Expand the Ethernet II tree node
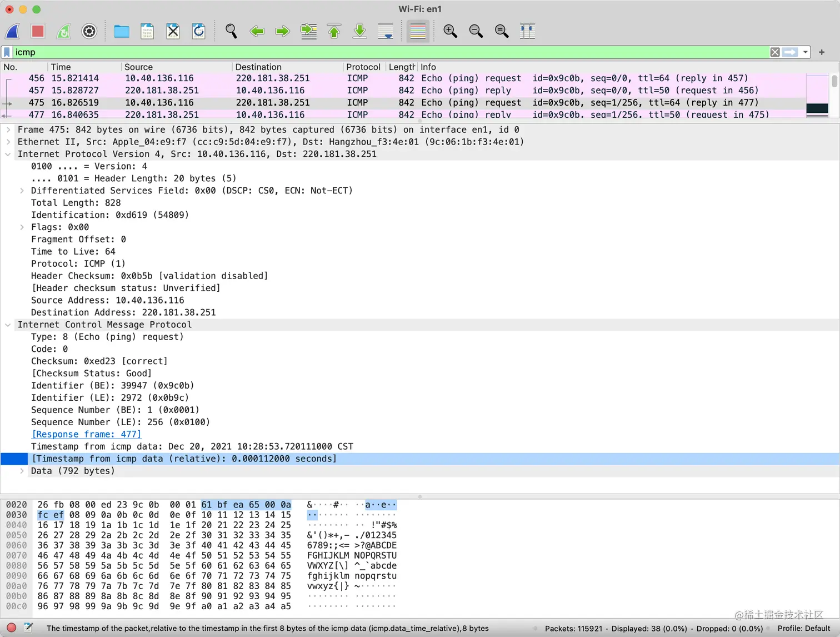Image resolution: width=840 pixels, height=637 pixels. coord(8,142)
